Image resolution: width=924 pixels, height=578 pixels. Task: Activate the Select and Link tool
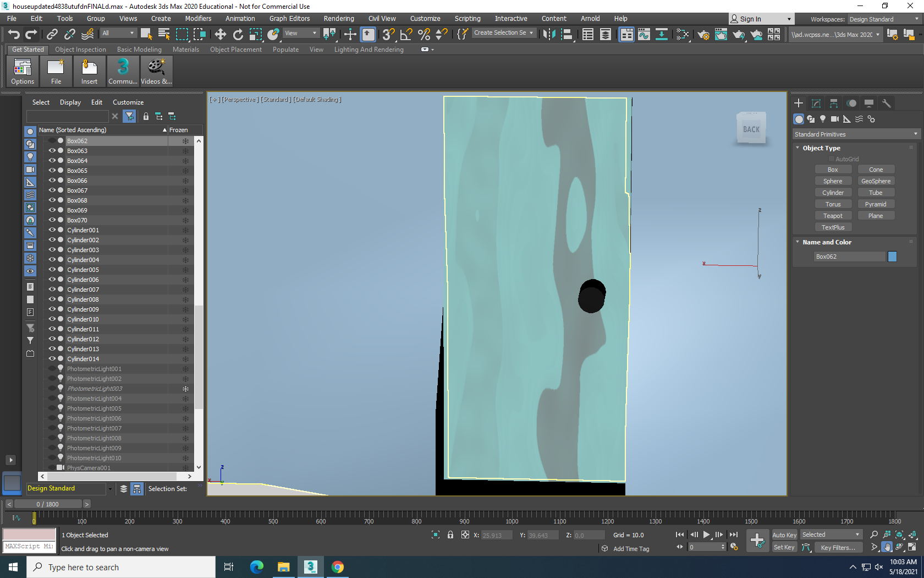coord(52,34)
